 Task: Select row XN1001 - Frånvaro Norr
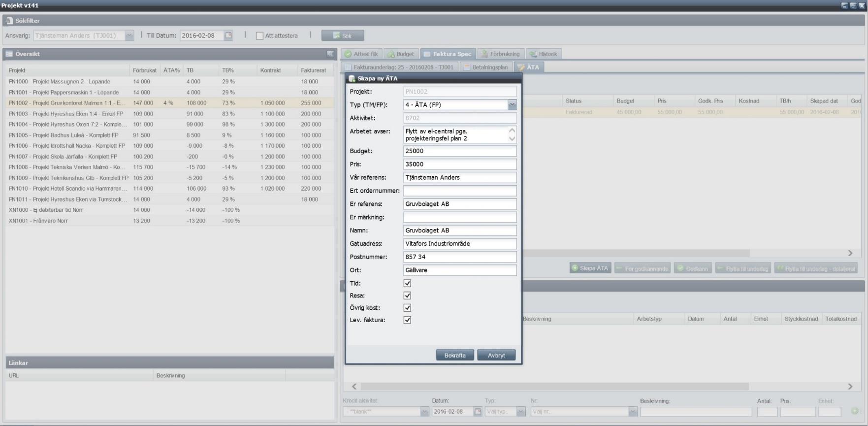(x=170, y=221)
